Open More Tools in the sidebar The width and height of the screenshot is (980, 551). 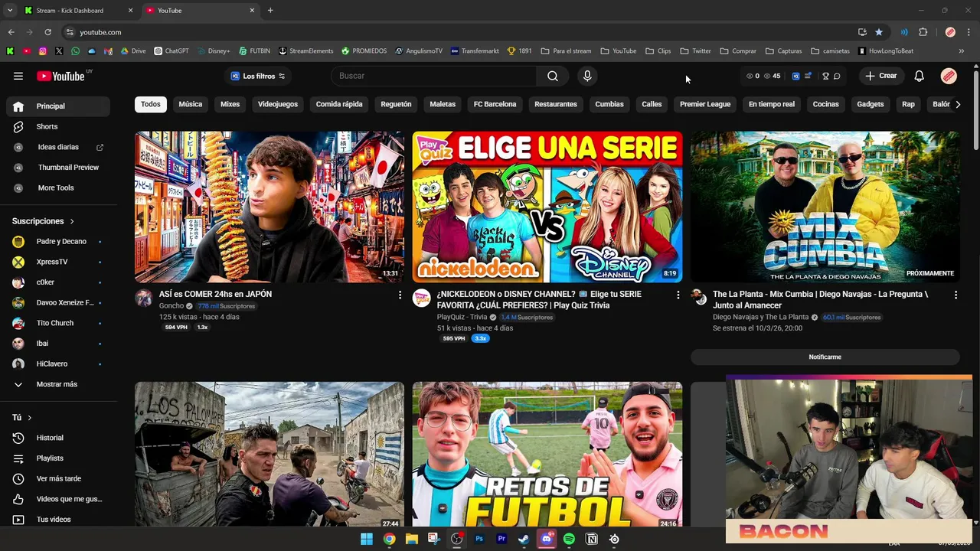pyautogui.click(x=58, y=187)
